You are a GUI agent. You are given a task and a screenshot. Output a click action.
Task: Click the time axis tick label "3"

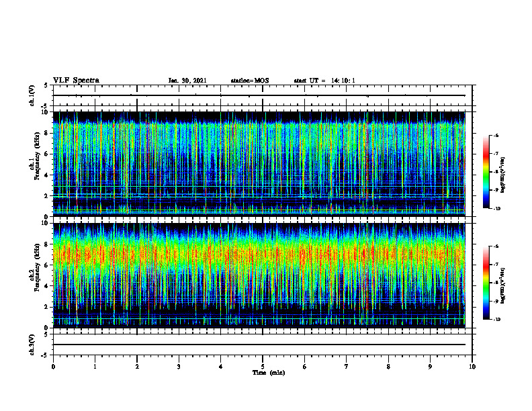179,367
